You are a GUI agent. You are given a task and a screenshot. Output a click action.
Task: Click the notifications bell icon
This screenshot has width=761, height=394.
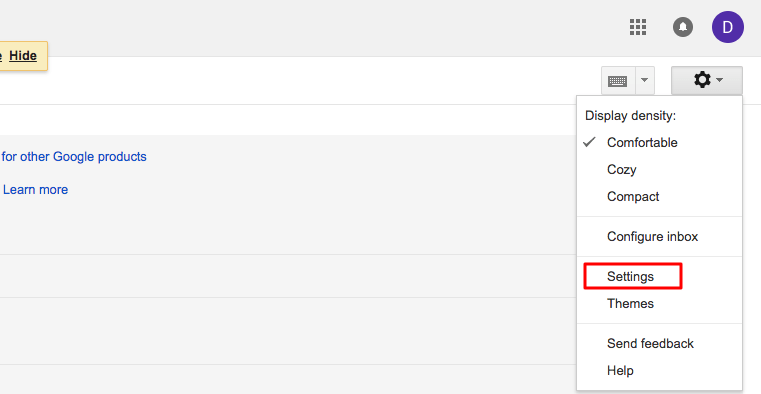click(682, 27)
